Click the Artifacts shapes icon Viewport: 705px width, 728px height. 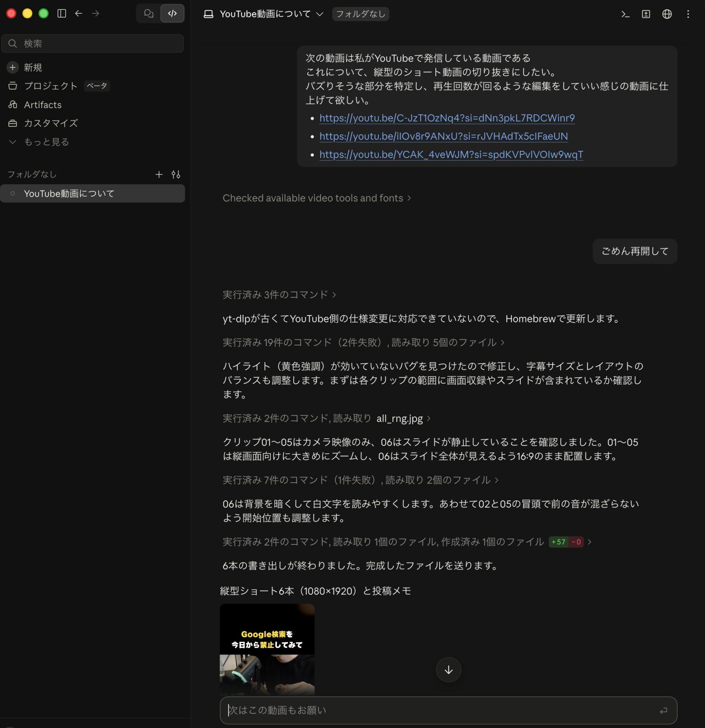tap(13, 105)
